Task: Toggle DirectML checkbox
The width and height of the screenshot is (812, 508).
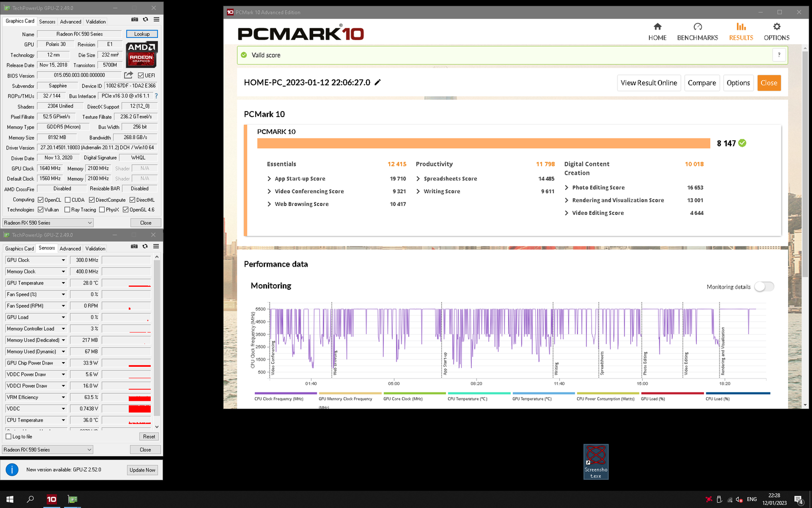Action: 133,200
